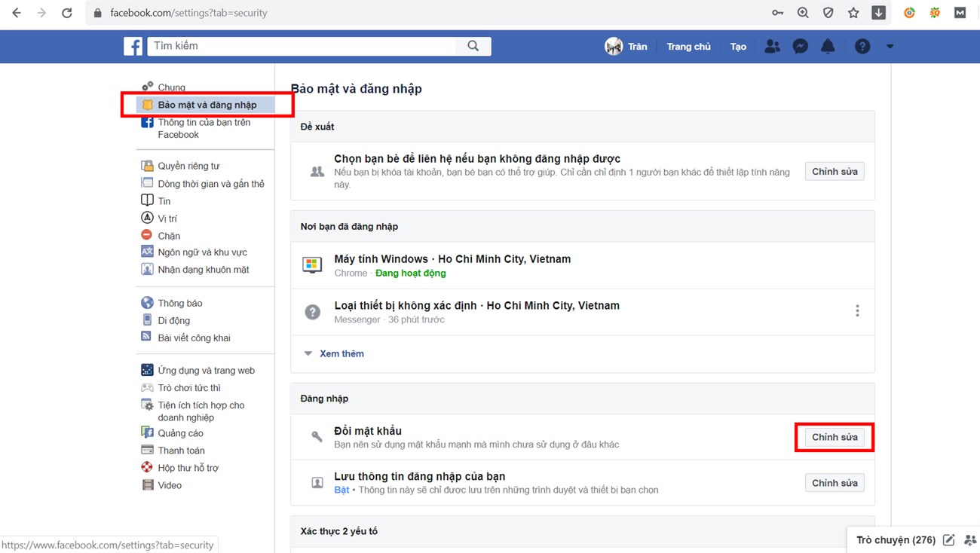Click the create group icon in chat bar
The image size is (980, 553).
point(969,540)
